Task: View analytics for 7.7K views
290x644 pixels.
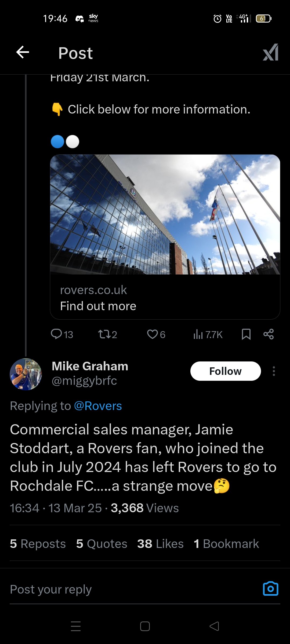Action: [x=208, y=334]
